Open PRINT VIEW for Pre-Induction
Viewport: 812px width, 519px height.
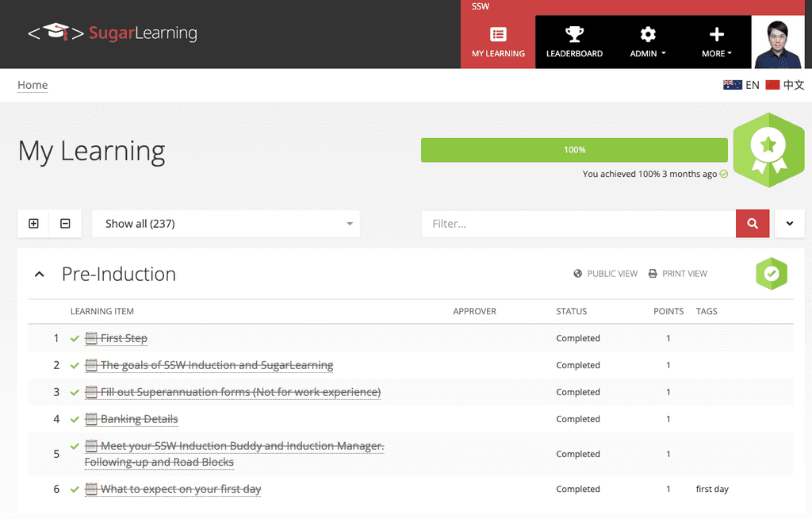coord(678,273)
